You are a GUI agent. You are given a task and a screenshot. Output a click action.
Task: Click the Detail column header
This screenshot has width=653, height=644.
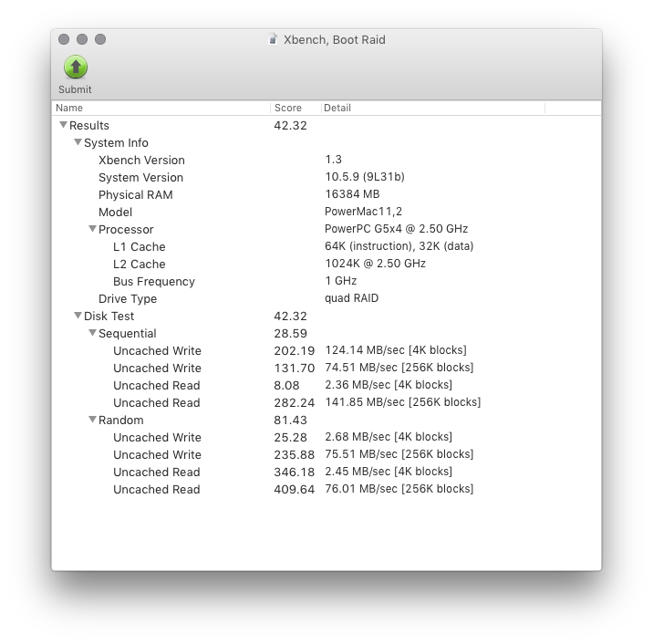(433, 108)
